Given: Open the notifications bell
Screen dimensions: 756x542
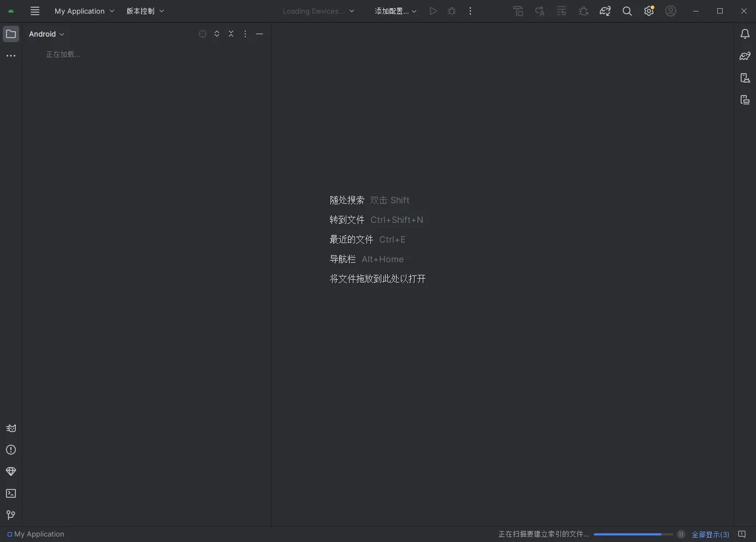Looking at the screenshot, I should click(x=745, y=34).
